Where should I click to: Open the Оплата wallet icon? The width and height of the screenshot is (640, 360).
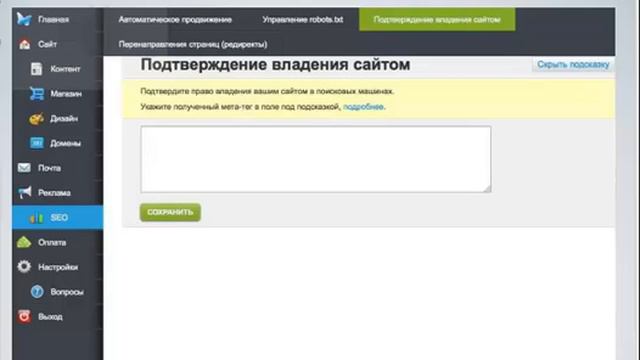[24, 242]
